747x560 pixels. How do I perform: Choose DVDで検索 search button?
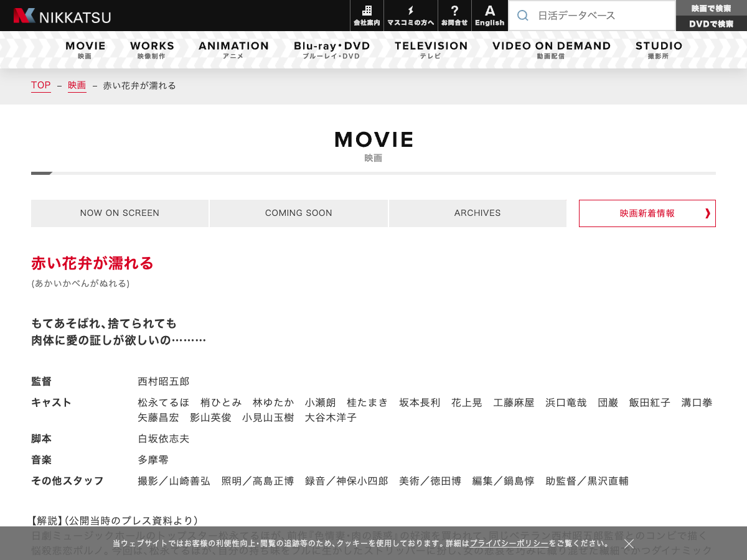pyautogui.click(x=712, y=24)
